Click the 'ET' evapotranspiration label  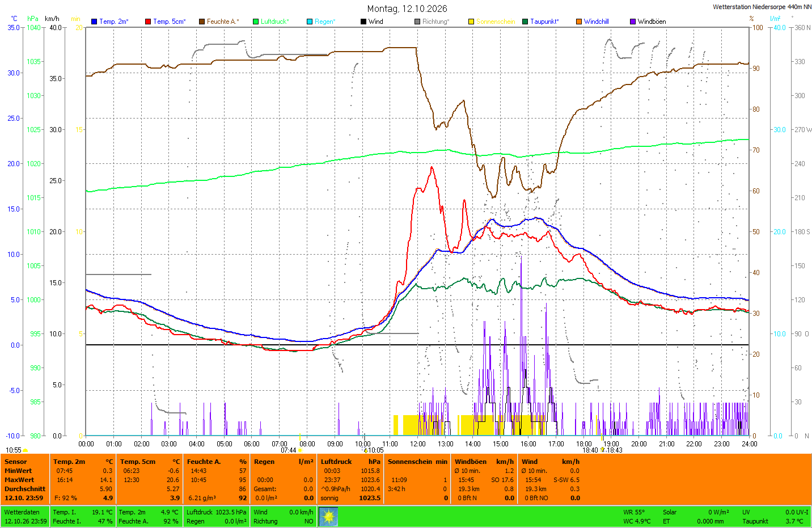666,521
